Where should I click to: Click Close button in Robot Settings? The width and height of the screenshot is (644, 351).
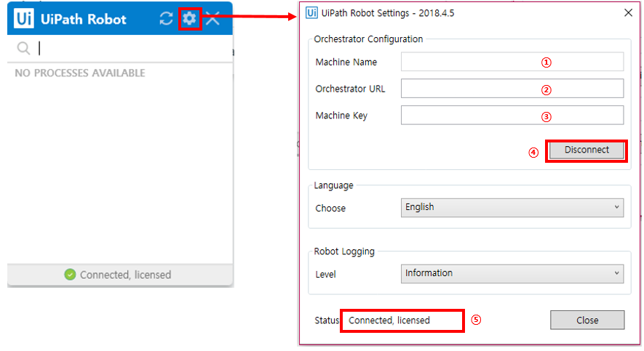tap(587, 320)
